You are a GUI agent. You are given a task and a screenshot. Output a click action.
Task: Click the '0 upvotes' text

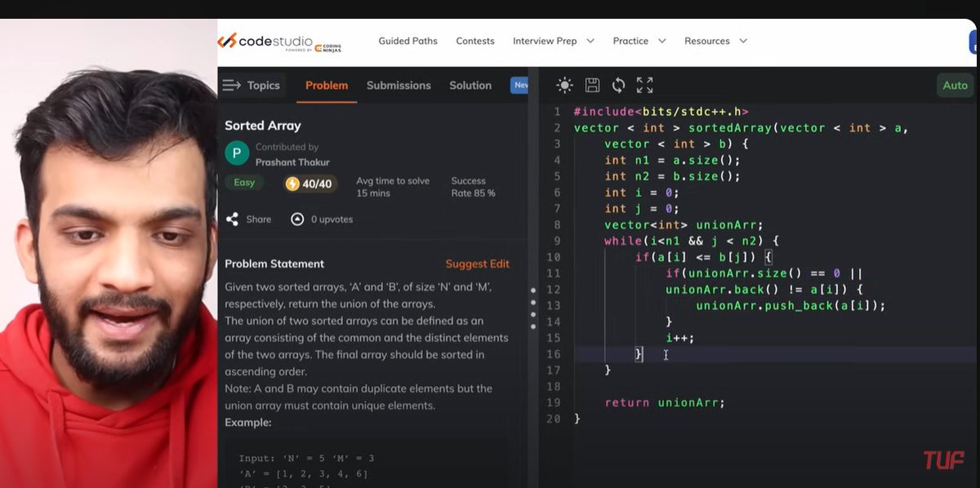(x=332, y=219)
